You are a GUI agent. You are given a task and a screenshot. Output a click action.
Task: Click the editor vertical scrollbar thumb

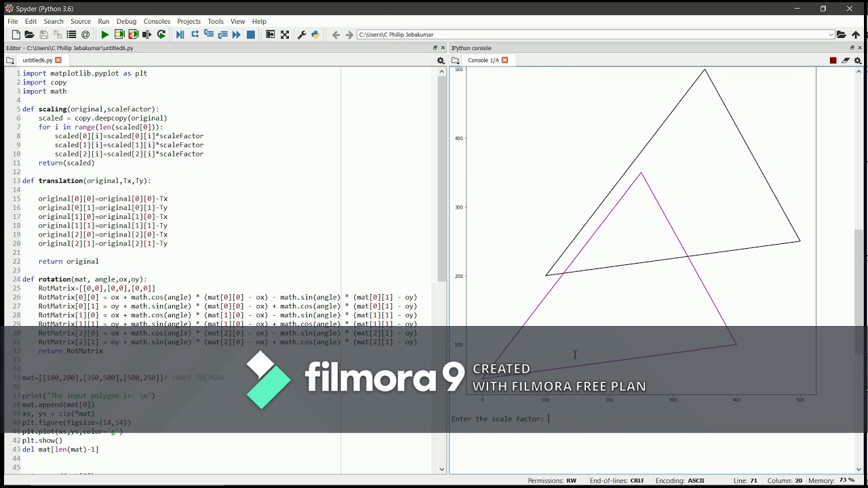pyautogui.click(x=442, y=180)
